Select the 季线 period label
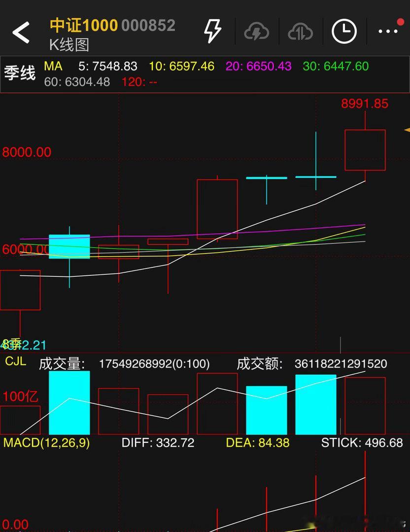The width and height of the screenshot is (410, 532). click(x=20, y=73)
